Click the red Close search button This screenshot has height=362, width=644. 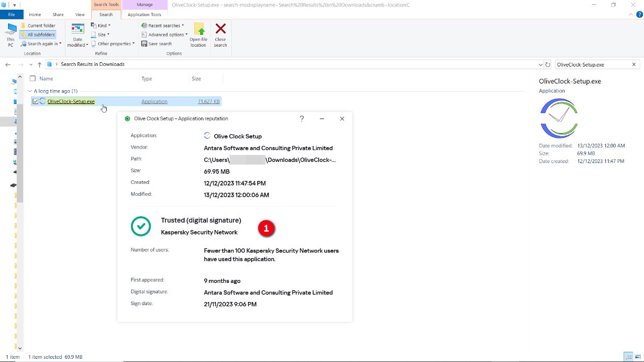(221, 35)
